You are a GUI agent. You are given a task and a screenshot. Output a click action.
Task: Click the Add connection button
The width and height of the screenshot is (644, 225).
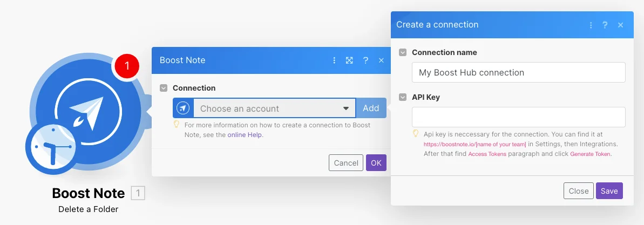(371, 108)
